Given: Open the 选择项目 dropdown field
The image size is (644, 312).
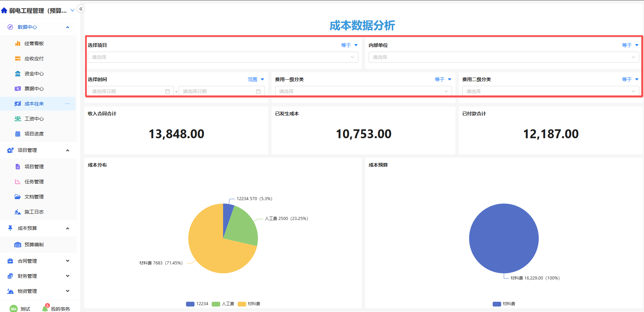Looking at the screenshot, I should [223, 57].
